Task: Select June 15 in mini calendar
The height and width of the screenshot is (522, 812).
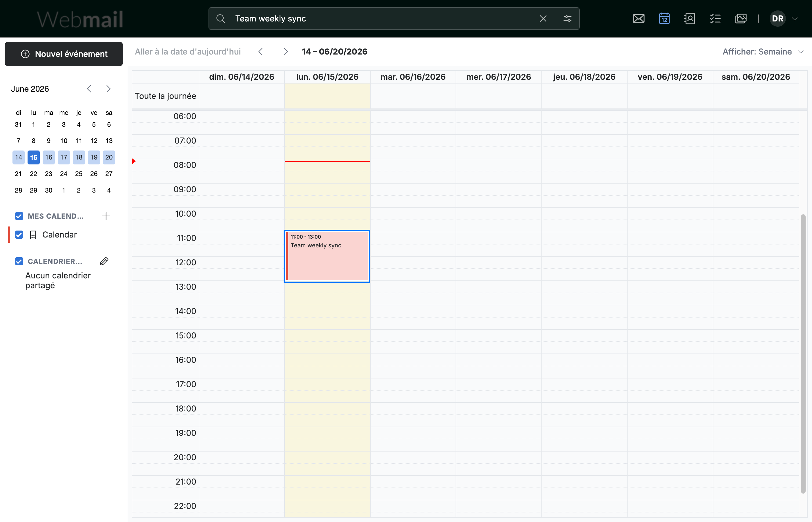Action: pos(34,157)
